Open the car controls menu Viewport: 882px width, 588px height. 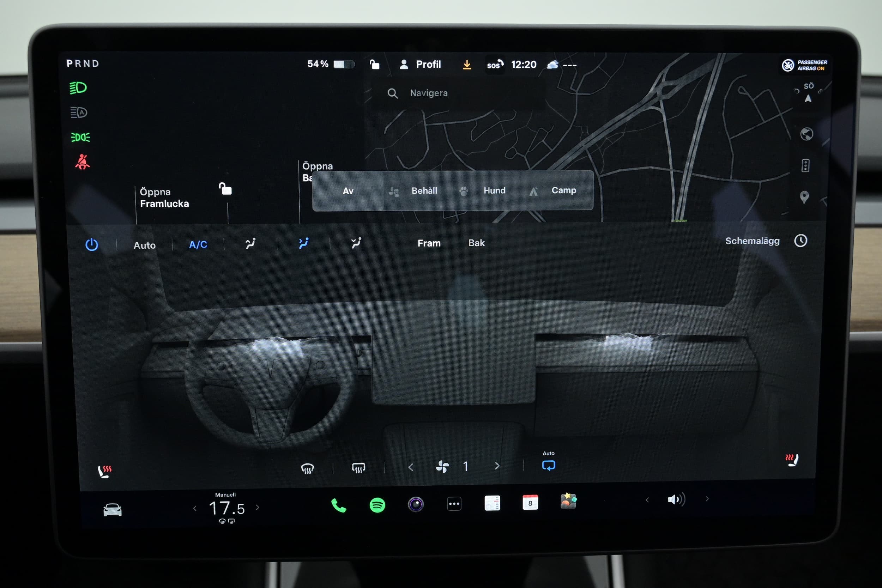113,510
